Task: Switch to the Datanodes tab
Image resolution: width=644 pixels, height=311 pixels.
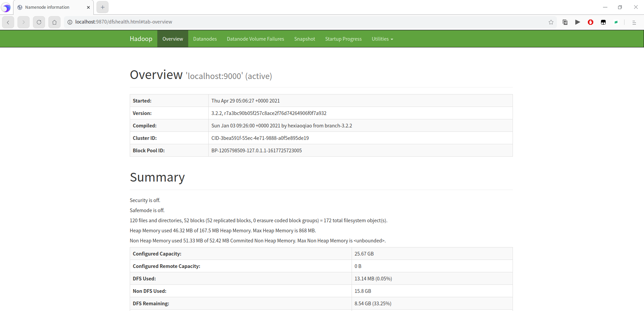Action: tap(205, 39)
